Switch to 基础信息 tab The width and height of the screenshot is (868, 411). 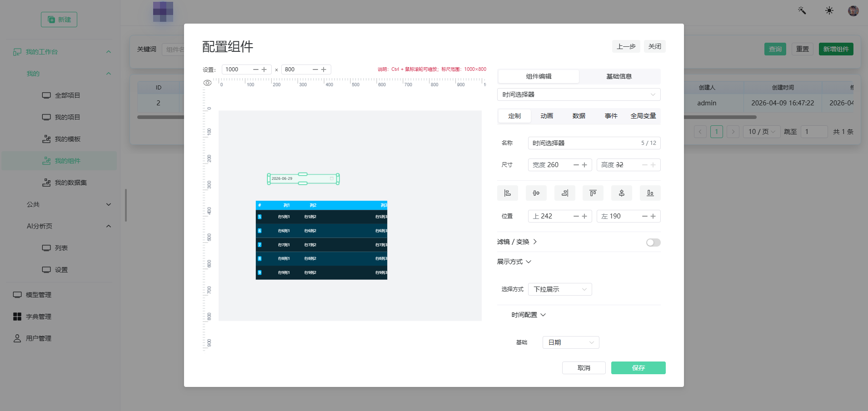pos(619,76)
